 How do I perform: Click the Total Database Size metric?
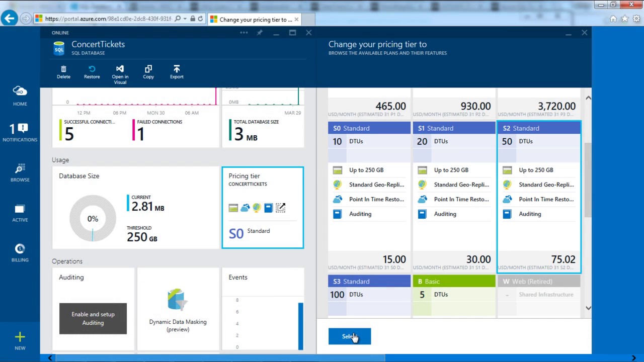(255, 131)
